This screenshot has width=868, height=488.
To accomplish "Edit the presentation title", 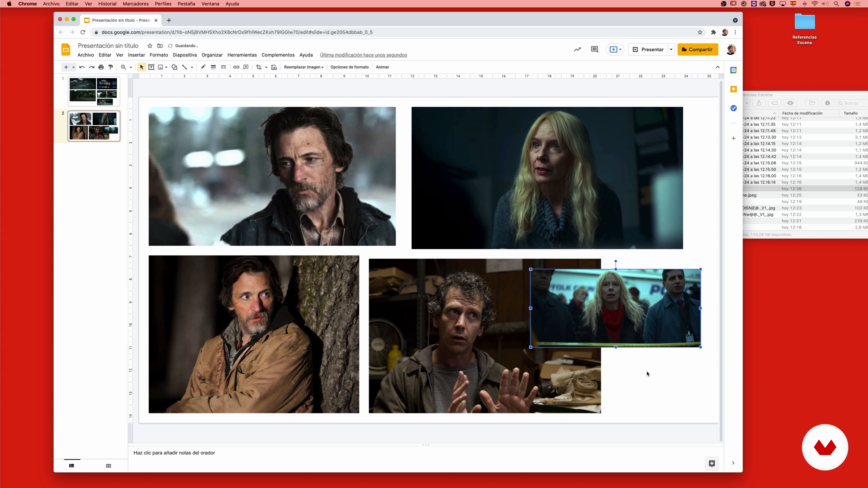I will coord(108,46).
